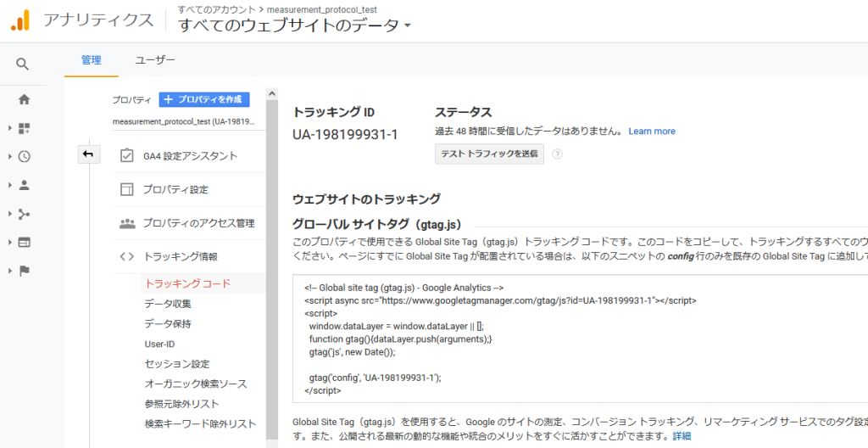Select User-ID submenu item
This screenshot has width=868, height=448.
point(159,344)
